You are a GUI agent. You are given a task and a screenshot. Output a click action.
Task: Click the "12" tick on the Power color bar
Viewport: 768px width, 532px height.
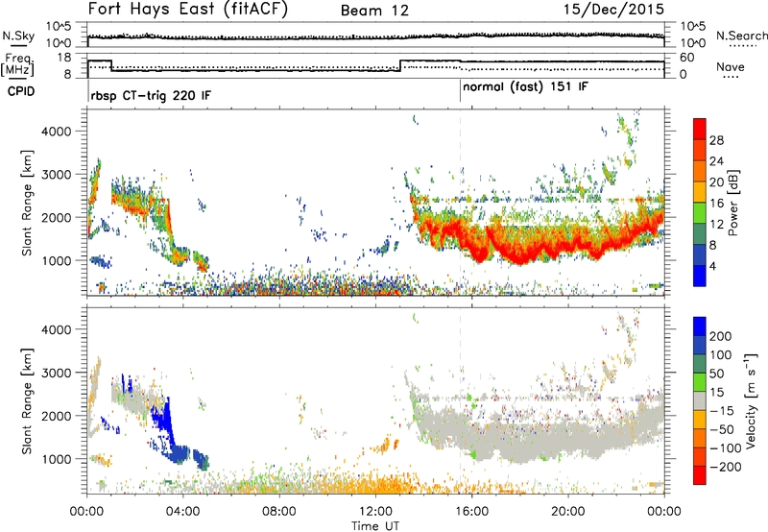716,224
